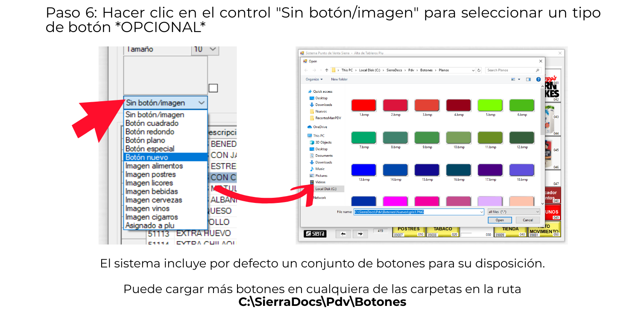Choose 'Botón plano' from the list
The height and width of the screenshot is (314, 644).
145,140
